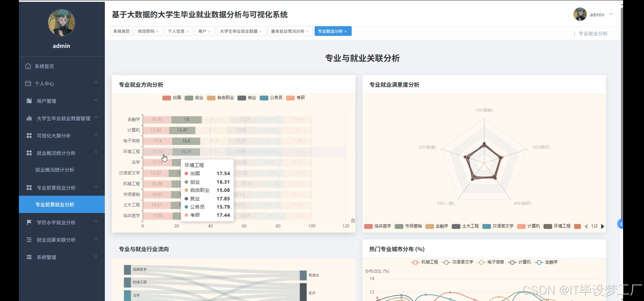Expand the 就业因素关联分析 menu chevron

coord(96,239)
